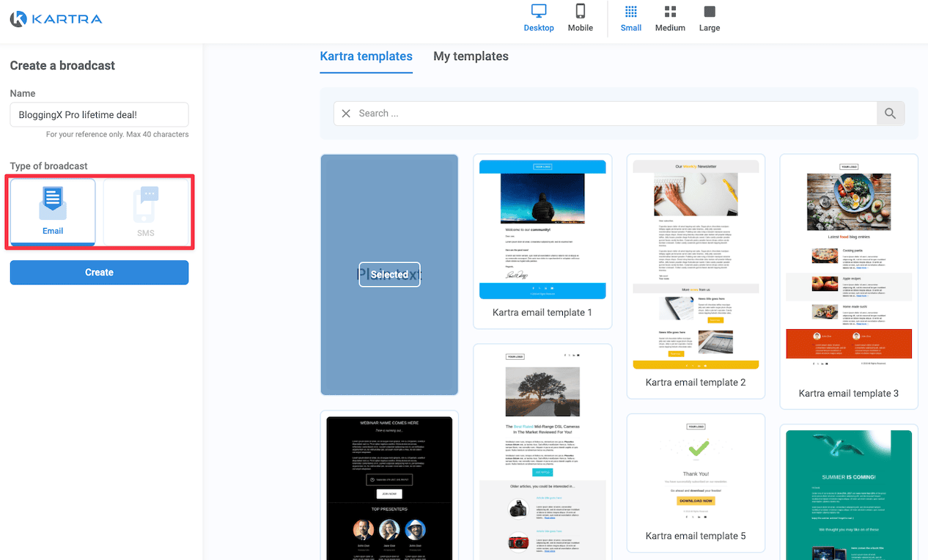
Task: Pick Kartra email template 1 thumbnail
Action: pyautogui.click(x=542, y=229)
